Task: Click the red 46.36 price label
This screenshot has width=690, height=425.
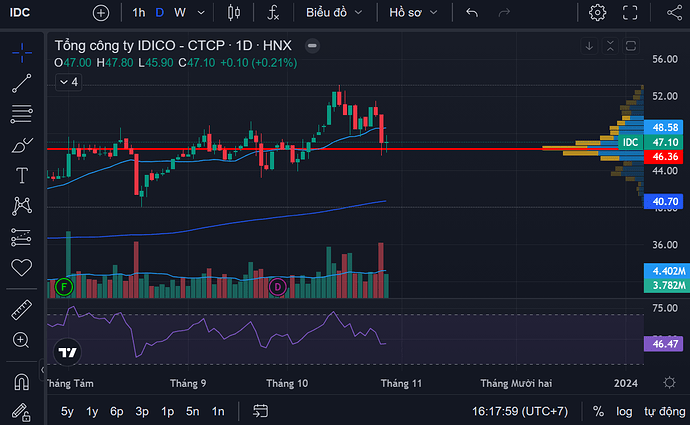Action: (665, 157)
